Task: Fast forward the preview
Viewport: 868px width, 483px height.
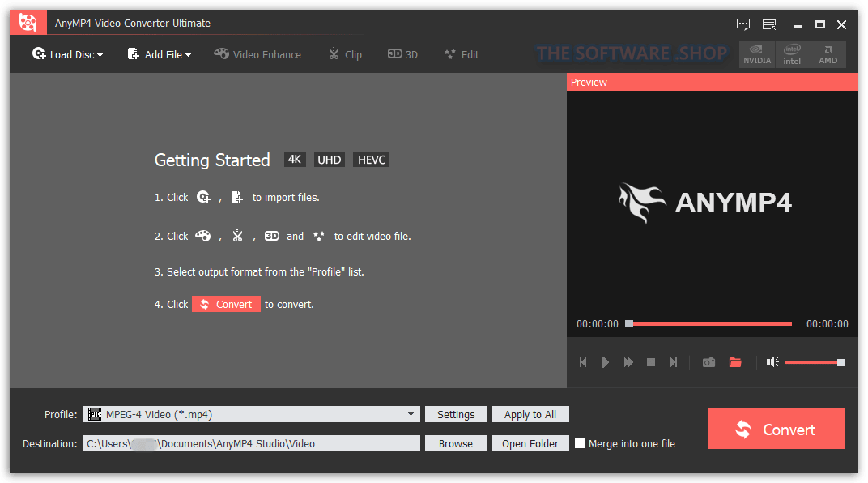Action: tap(628, 362)
